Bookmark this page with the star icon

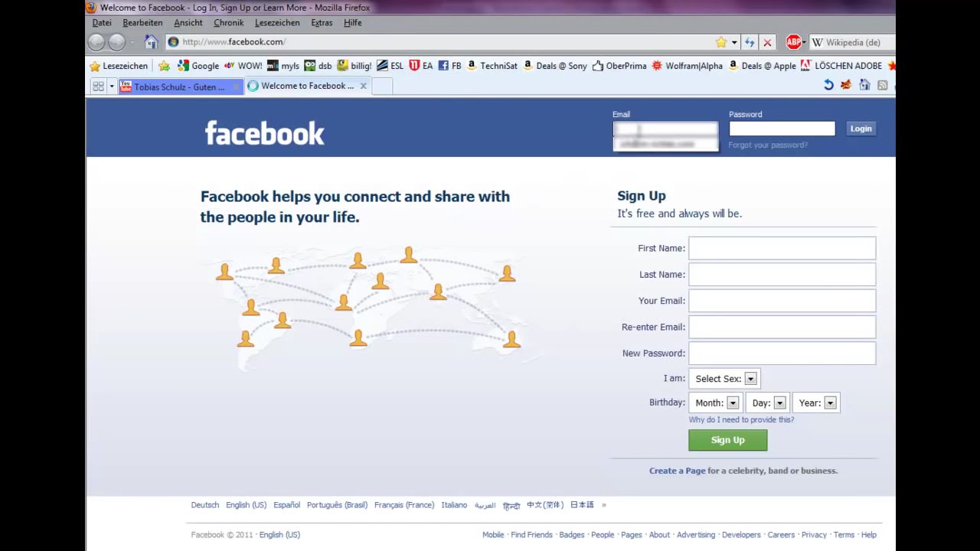pyautogui.click(x=721, y=42)
